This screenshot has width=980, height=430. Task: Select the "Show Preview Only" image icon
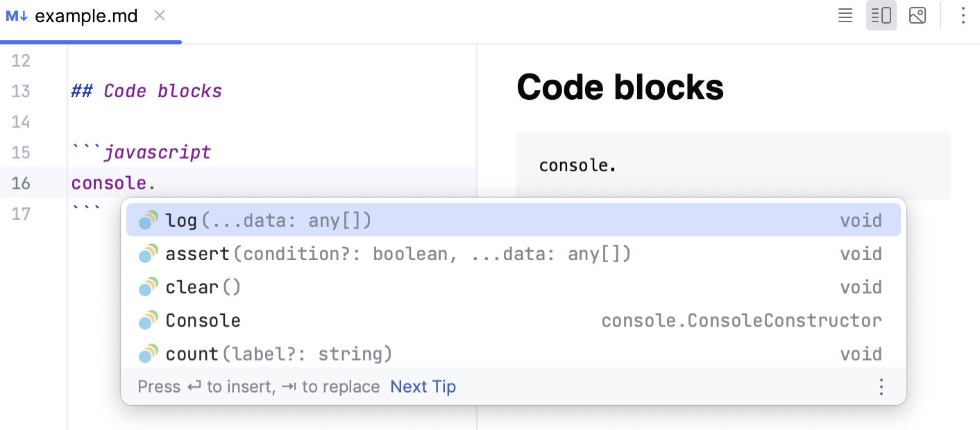pos(917,15)
